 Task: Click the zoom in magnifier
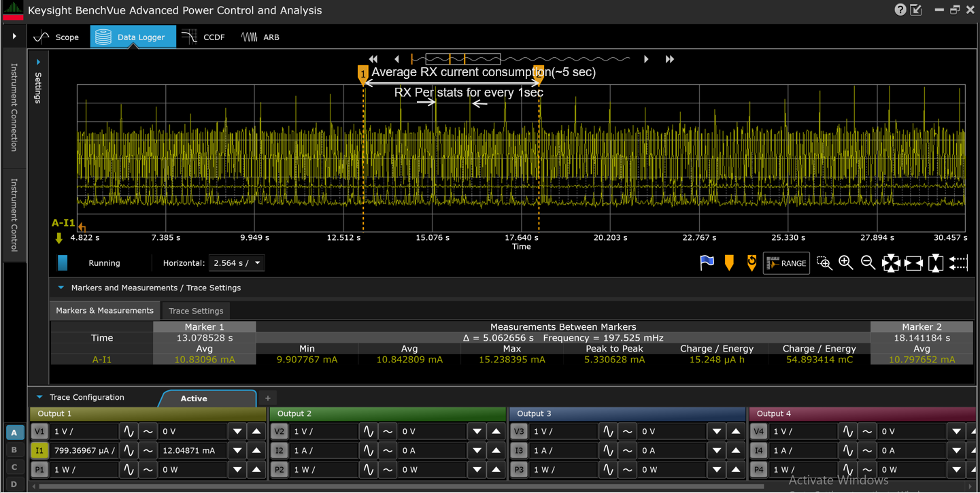tap(846, 263)
